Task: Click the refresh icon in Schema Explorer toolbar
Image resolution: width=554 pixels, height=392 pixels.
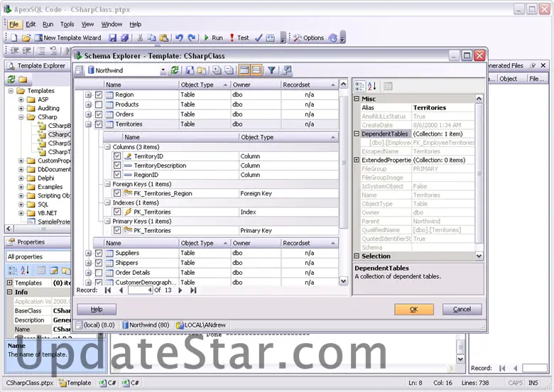Action: click(175, 70)
